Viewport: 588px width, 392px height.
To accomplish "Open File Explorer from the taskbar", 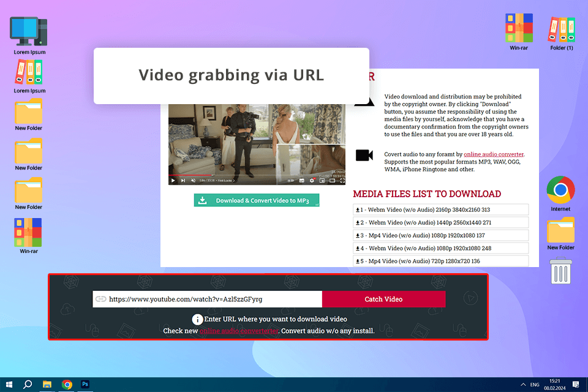I will tap(47, 385).
